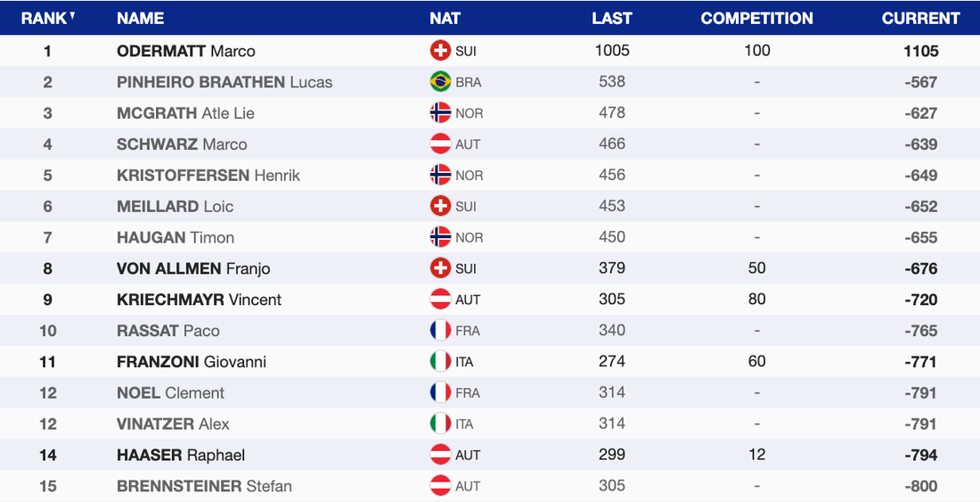Click Alex Vinatzer's name
The height and width of the screenshot is (502, 980).
click(173, 424)
